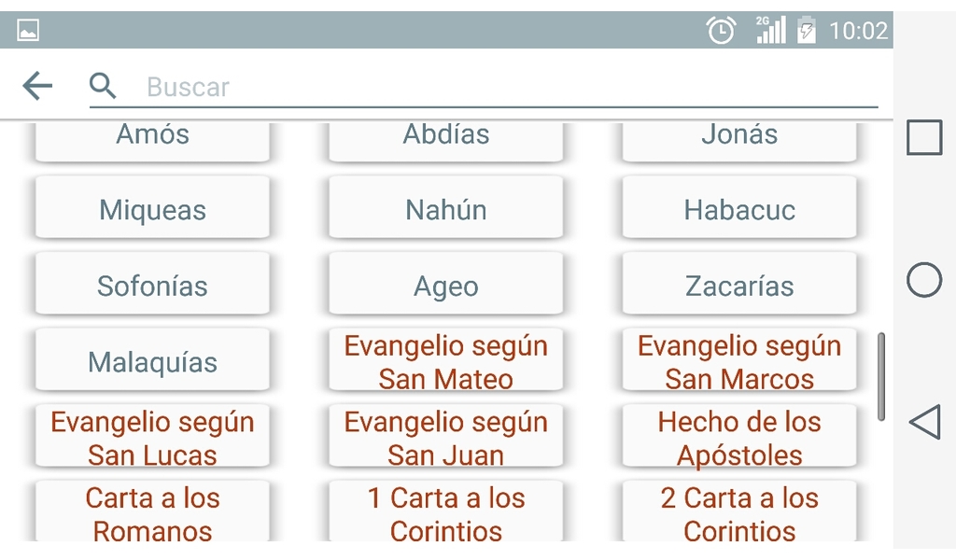Open Malaquías book
The width and height of the screenshot is (956, 560).
click(x=152, y=362)
